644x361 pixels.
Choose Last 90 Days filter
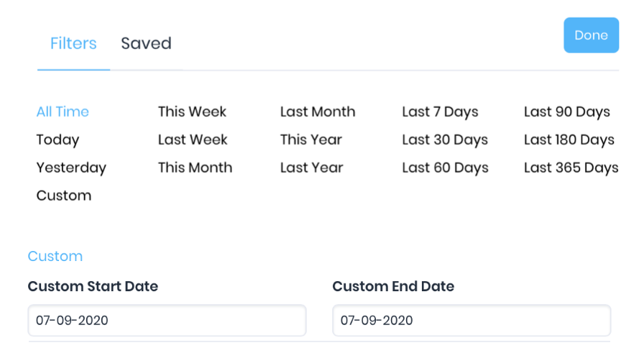click(567, 111)
